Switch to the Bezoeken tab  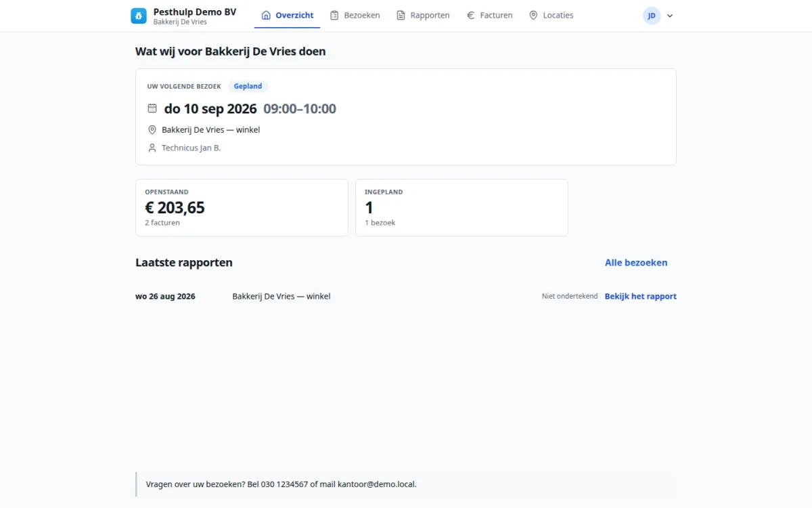pyautogui.click(x=355, y=15)
